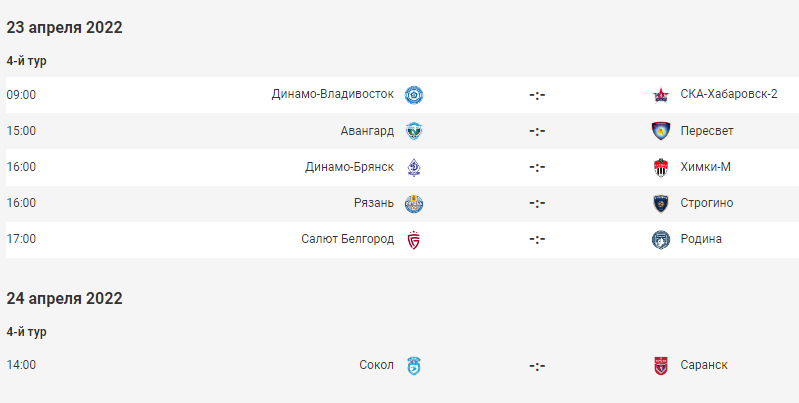Screen dimensions: 799x403
Task: Click the Сокол blue emblem
Action: tap(414, 365)
